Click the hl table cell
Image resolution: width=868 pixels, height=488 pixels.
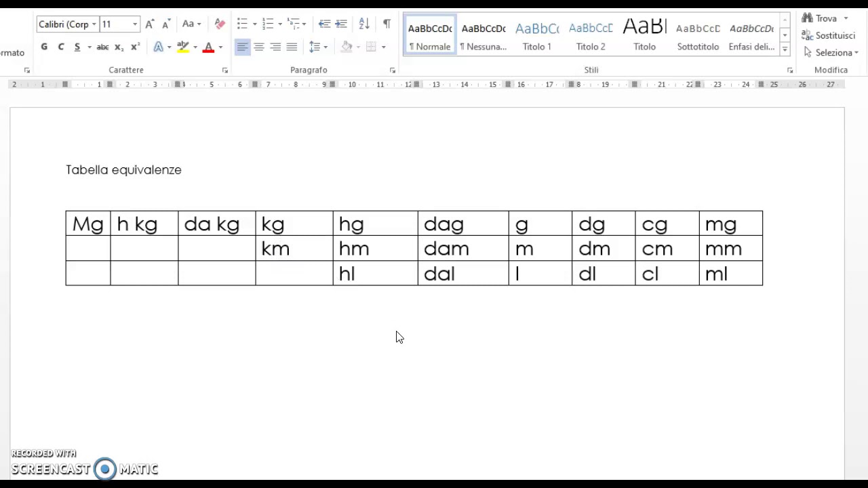click(375, 273)
